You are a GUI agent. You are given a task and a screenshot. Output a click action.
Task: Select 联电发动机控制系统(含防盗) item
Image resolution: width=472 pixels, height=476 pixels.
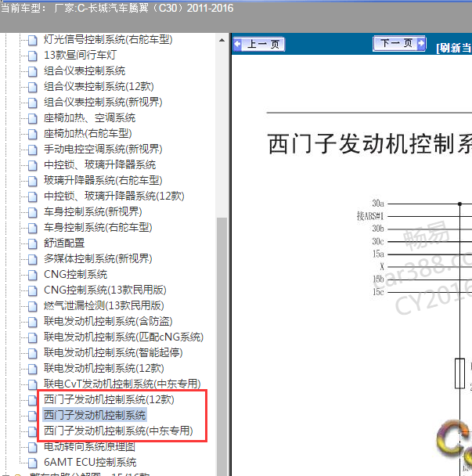pyautogui.click(x=108, y=321)
